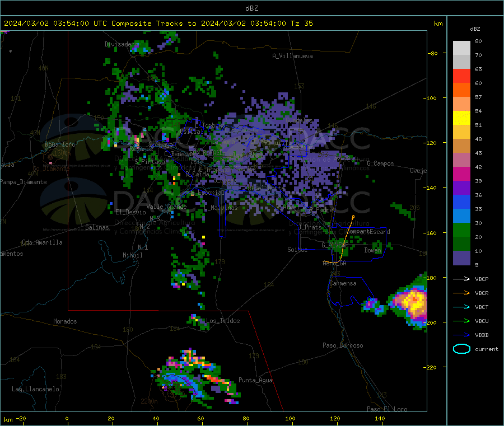Screen dimensions: 504x426
Task: Click the Bowen map label
Action: pyautogui.click(x=372, y=250)
